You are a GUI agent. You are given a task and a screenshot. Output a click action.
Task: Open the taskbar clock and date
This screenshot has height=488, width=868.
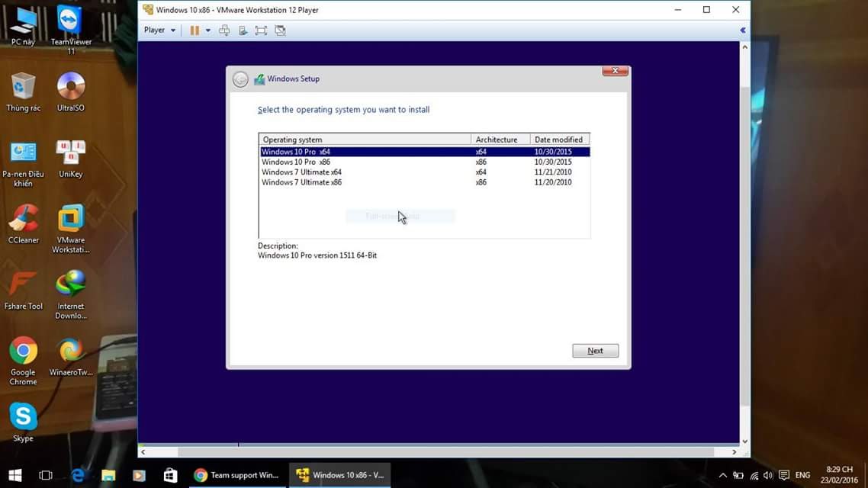pyautogui.click(x=839, y=475)
